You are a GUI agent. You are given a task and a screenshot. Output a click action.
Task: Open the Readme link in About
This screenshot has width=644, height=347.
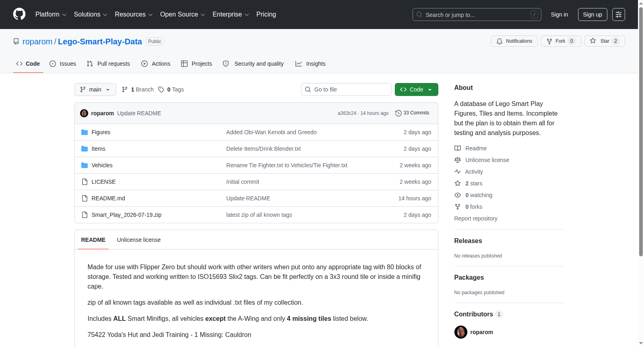point(471,148)
